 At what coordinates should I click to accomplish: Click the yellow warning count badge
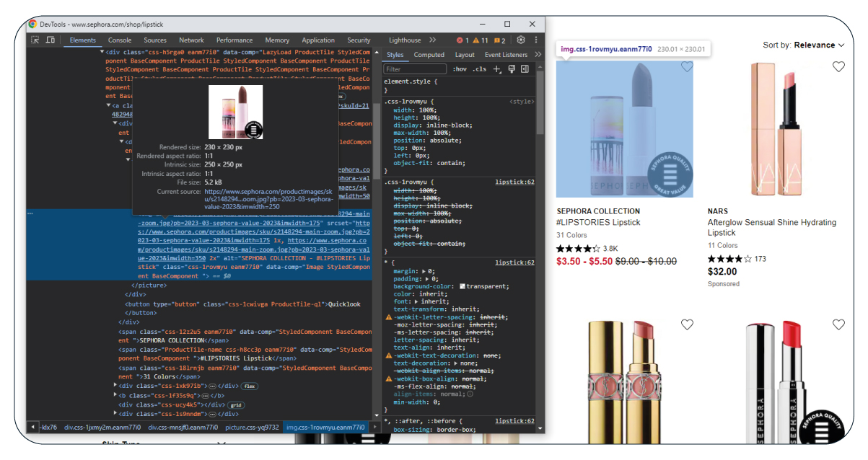[481, 40]
